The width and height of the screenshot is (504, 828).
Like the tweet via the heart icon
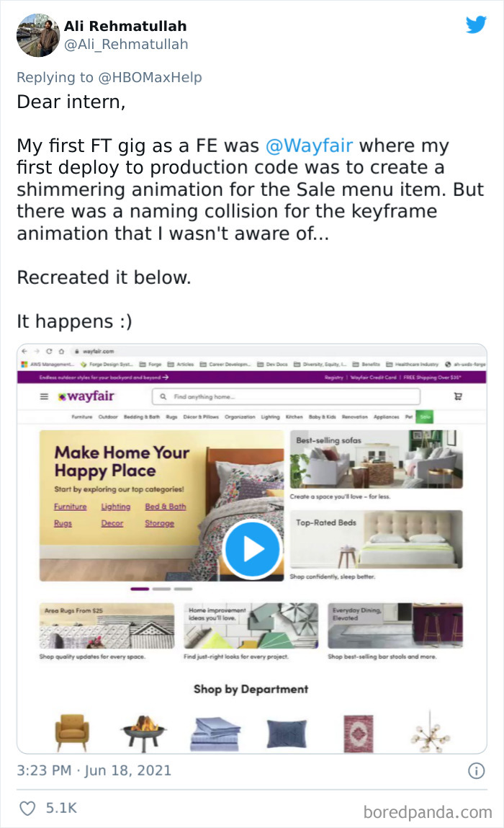[x=27, y=808]
